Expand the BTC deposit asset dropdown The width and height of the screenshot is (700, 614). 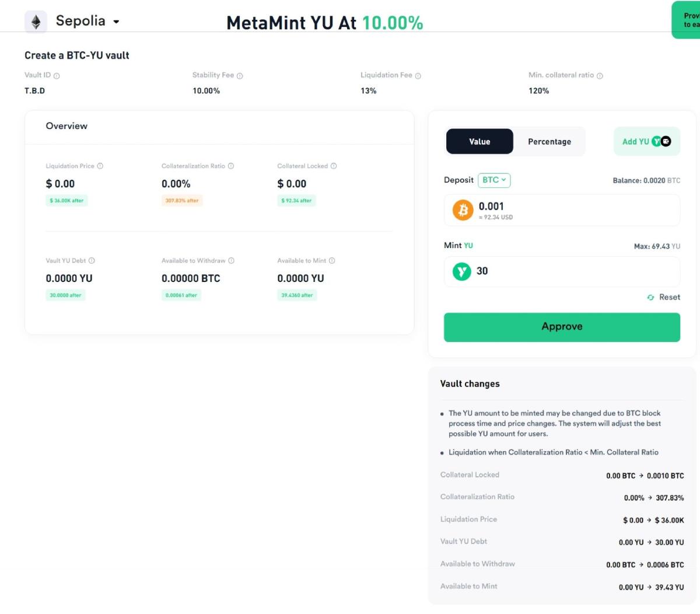[494, 180]
